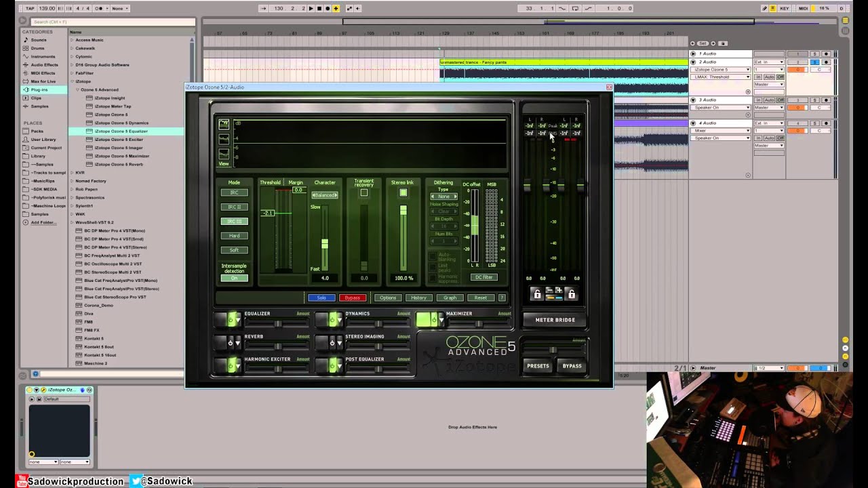Toggle Intersample detection On button
868x488 pixels.
pos(235,278)
